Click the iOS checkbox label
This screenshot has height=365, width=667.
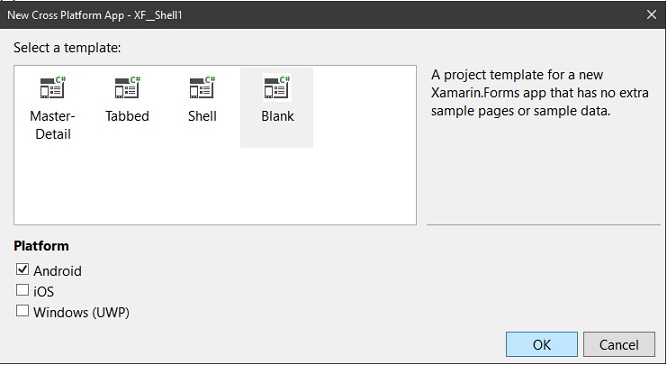44,292
